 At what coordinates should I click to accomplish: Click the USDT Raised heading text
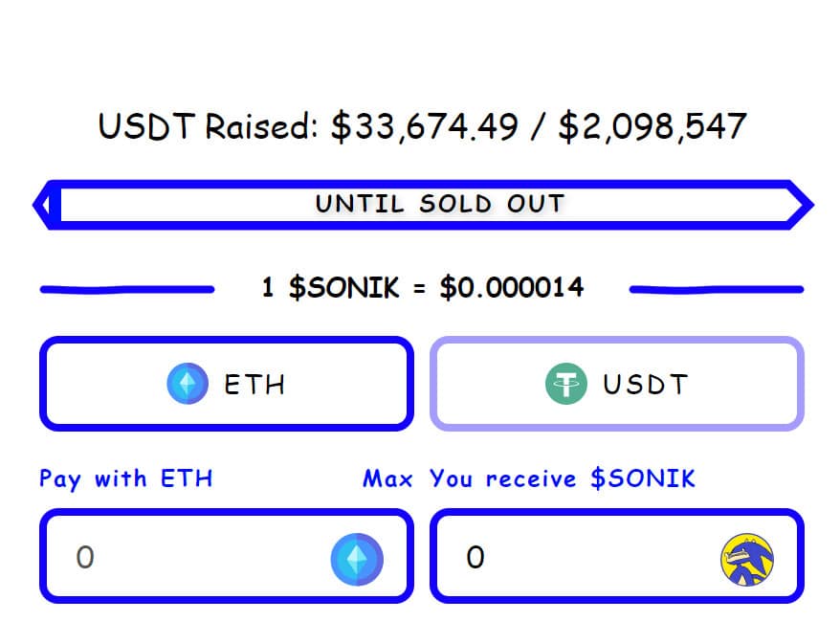421,124
